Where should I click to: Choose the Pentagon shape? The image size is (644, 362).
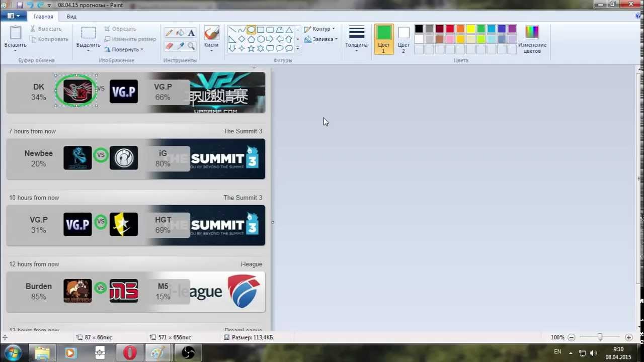[x=251, y=39]
